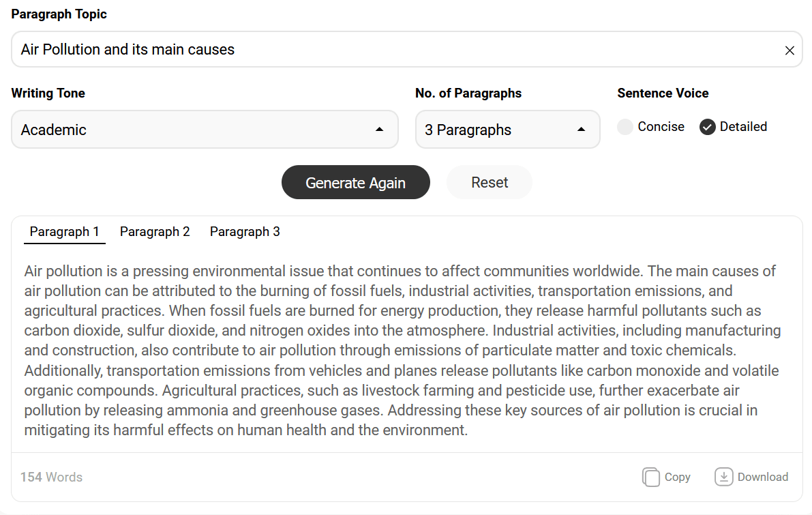812x515 pixels.
Task: Click the Generate Again button
Action: click(356, 182)
